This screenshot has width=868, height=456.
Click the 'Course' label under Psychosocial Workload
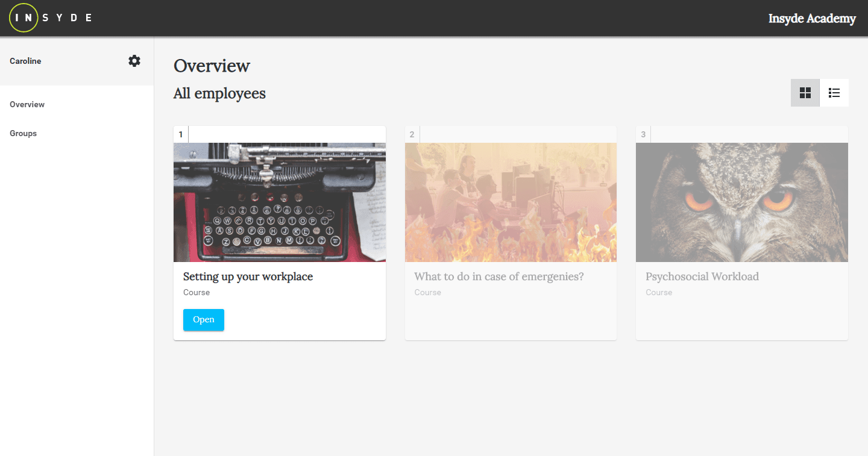[658, 292]
